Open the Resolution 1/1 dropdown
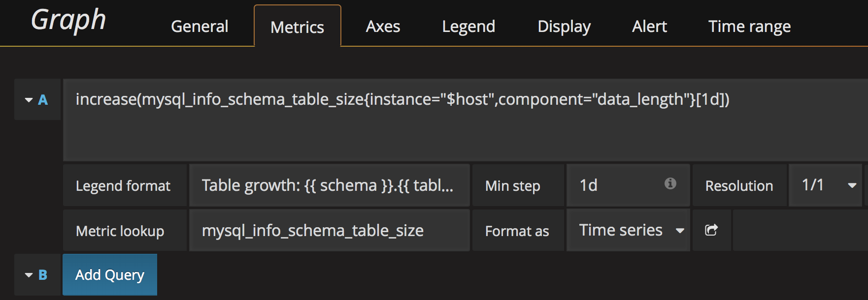This screenshot has width=868, height=300. (826, 185)
